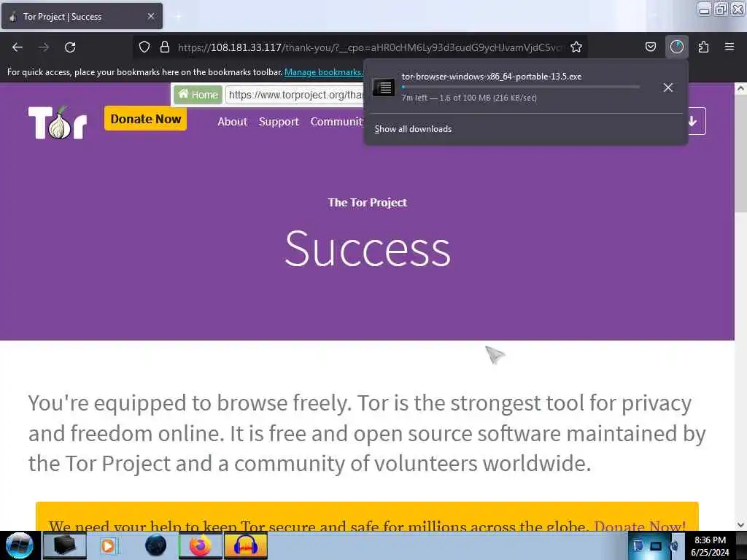Click the proxy Home button
The image size is (747, 560).
pyautogui.click(x=198, y=94)
